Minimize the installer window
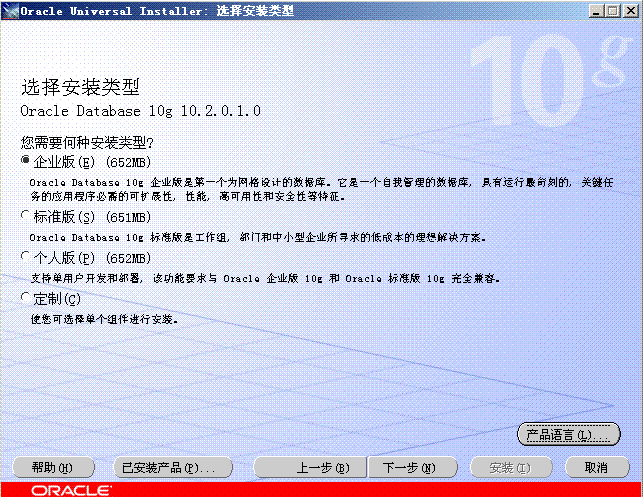Screen dimensions: 643x497 (596, 11)
